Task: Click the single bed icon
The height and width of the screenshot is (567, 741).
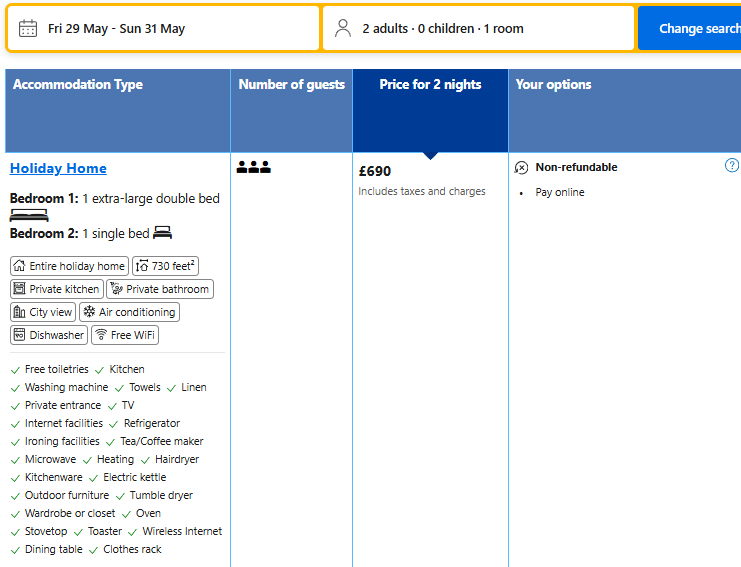Action: [x=163, y=233]
